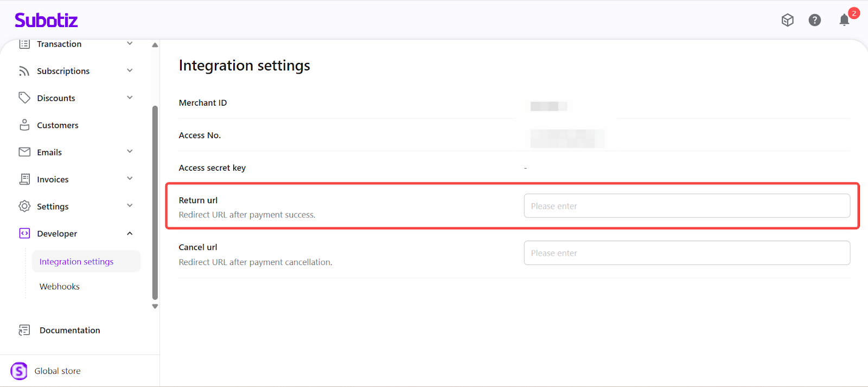This screenshot has height=387, width=868.
Task: Focus the Cancel url input field
Action: [686, 253]
